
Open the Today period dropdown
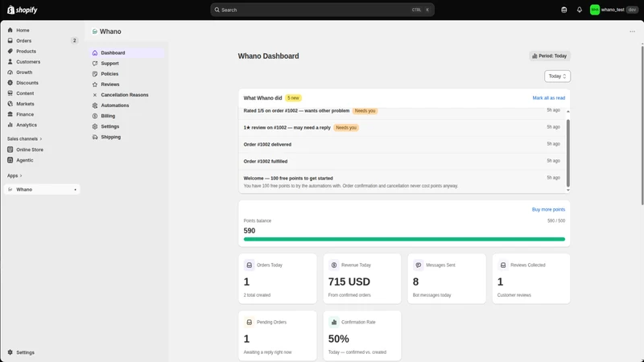557,76
